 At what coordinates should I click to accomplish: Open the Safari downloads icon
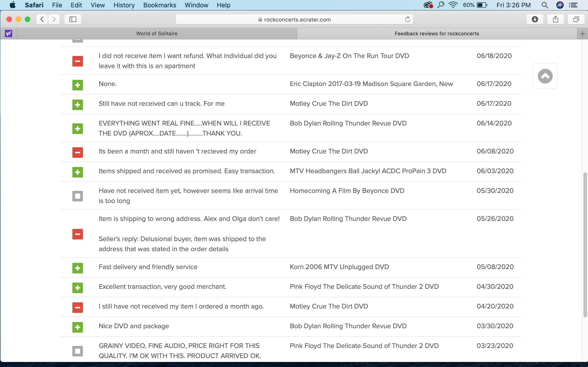(534, 19)
